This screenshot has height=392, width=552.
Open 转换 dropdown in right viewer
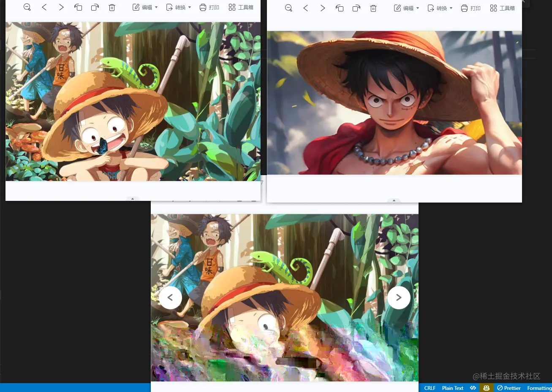coord(440,8)
